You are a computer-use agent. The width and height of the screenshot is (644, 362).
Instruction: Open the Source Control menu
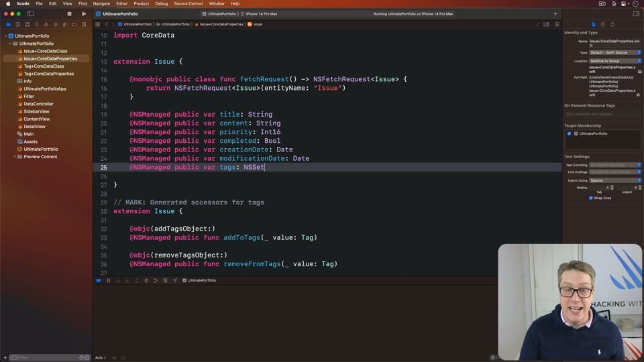pos(188,3)
